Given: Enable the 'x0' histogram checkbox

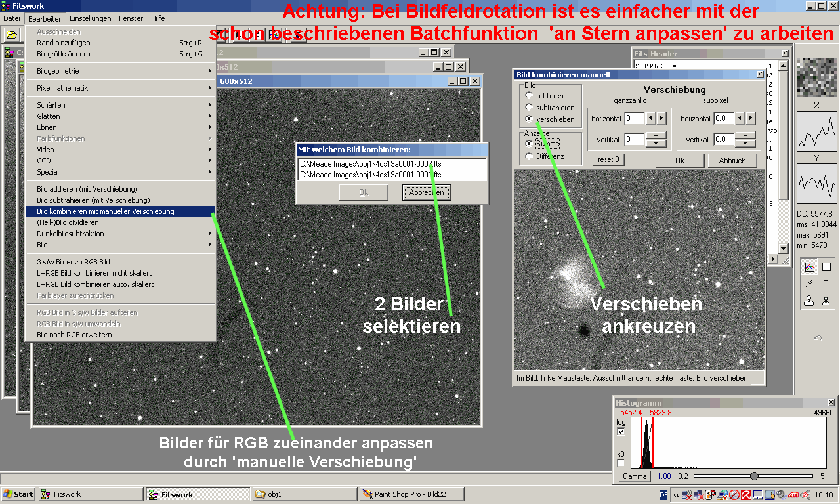Looking at the screenshot, I should pos(621,463).
